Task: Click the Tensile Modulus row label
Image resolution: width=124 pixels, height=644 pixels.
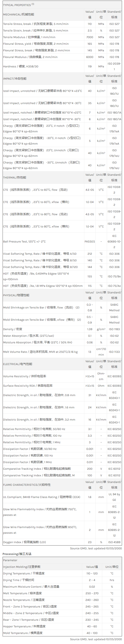Action: [x=29, y=37]
